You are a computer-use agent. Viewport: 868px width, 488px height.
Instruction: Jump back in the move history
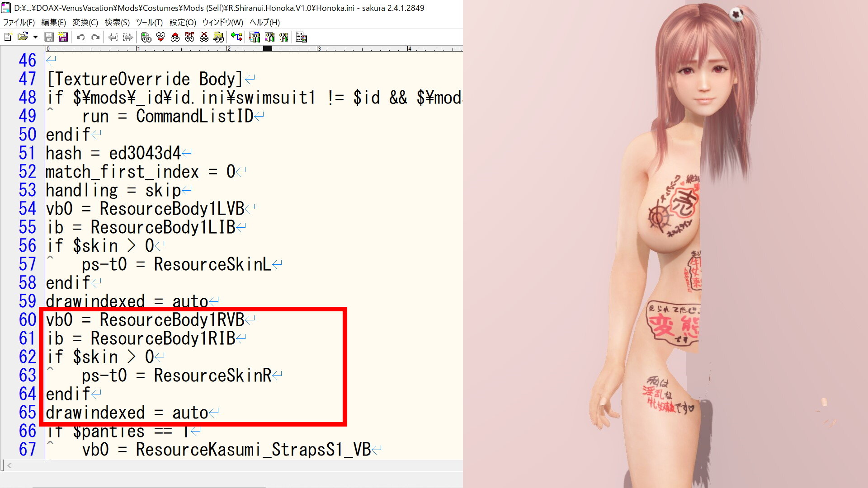[113, 37]
